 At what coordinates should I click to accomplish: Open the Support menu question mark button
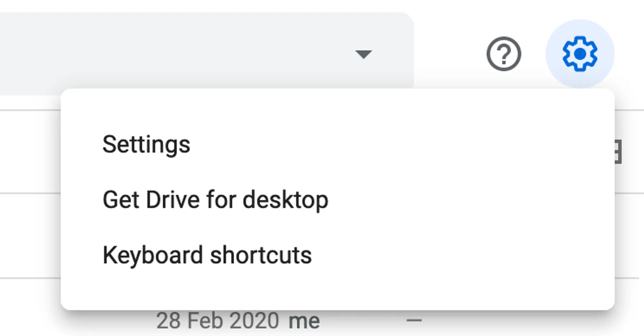[504, 54]
